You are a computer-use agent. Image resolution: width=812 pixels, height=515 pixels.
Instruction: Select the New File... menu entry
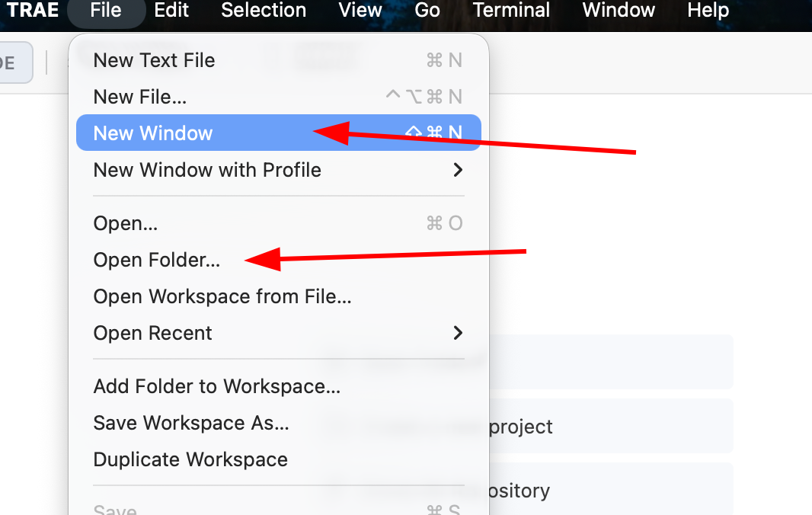tap(140, 97)
